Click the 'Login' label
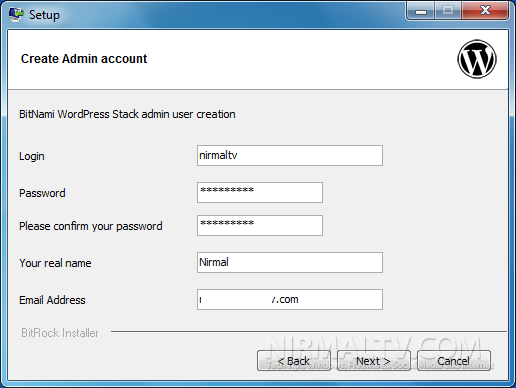Viewport: 516px width, 388px height. click(32, 156)
